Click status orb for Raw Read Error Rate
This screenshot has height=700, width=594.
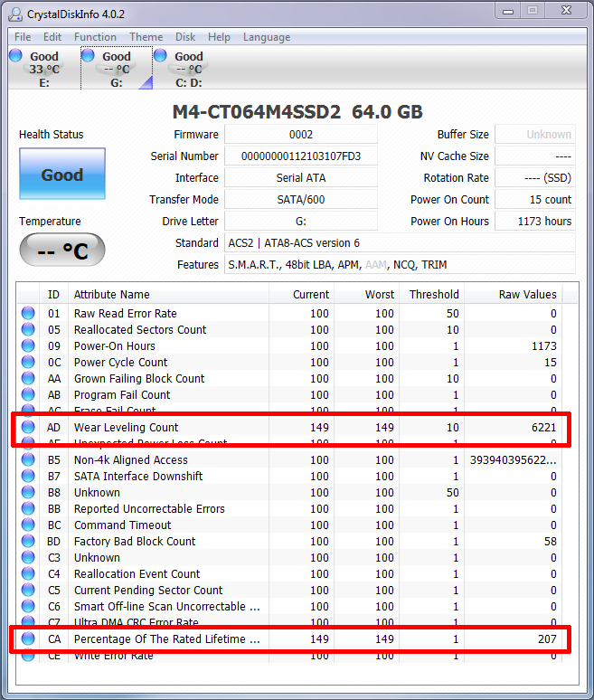(28, 313)
